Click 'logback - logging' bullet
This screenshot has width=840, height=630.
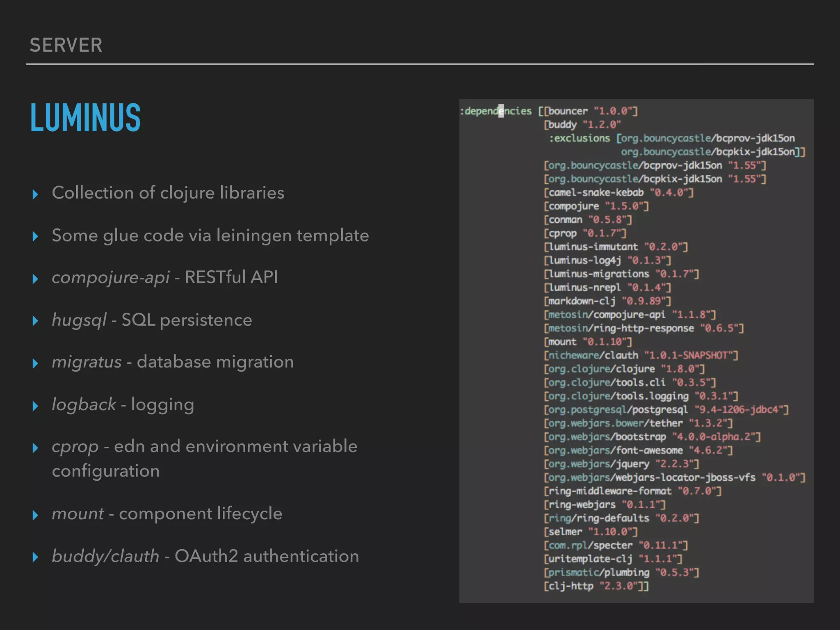123,405
